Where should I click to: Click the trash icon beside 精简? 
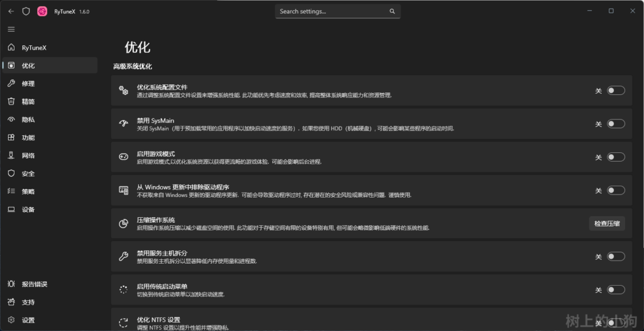(11, 101)
